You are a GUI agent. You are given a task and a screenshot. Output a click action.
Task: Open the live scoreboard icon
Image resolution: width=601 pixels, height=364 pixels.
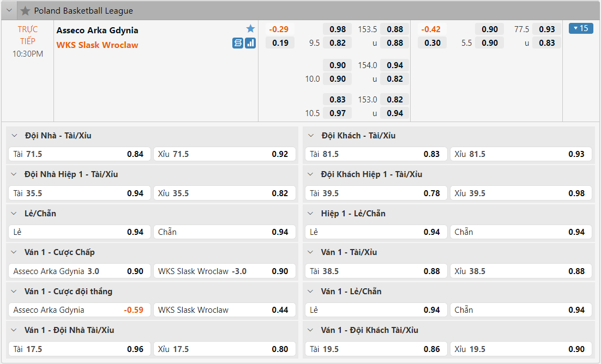238,43
